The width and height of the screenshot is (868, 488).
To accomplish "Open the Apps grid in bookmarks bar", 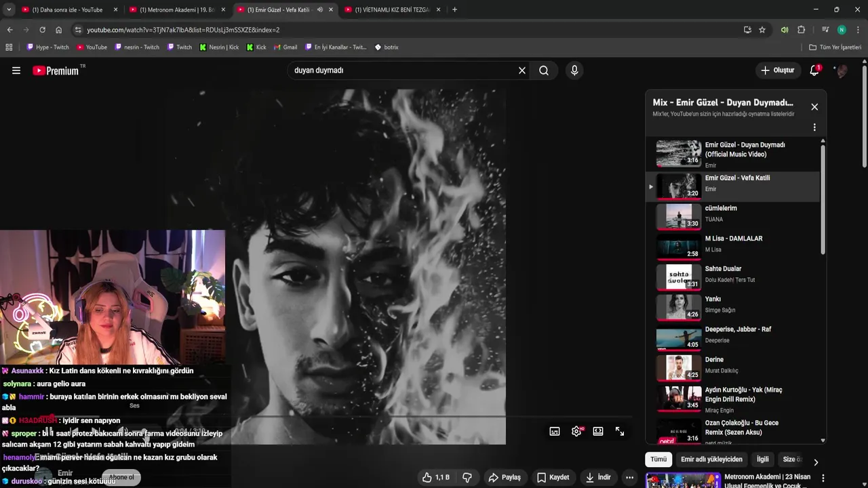I will point(9,47).
